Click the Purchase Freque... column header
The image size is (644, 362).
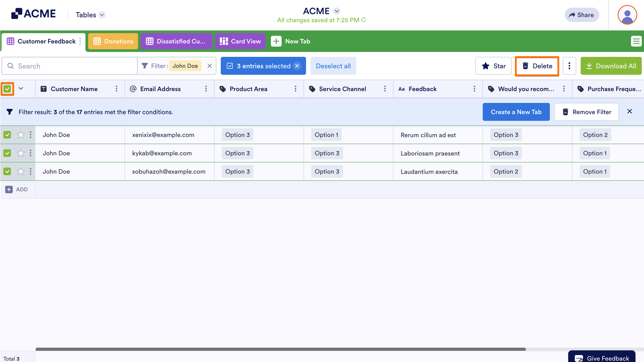coord(608,89)
